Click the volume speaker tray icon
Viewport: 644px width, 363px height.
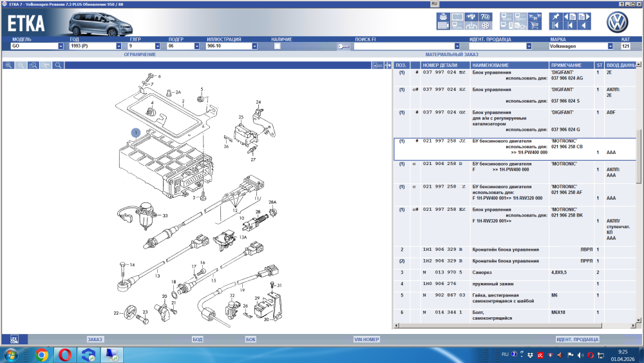[580, 355]
